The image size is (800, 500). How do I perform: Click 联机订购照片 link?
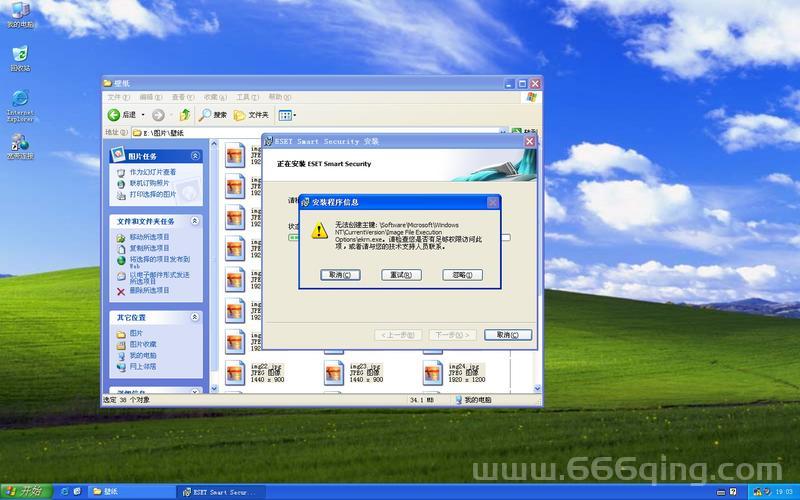click(x=149, y=183)
